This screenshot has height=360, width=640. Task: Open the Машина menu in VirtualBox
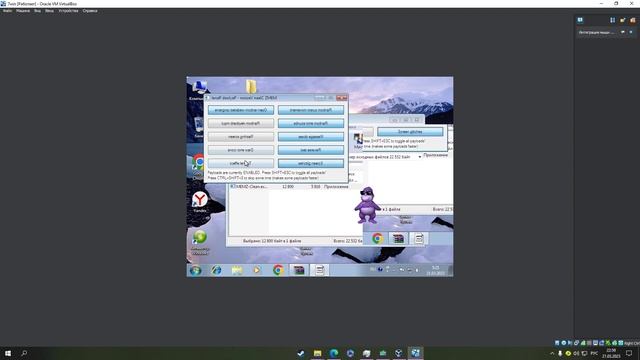point(23,11)
